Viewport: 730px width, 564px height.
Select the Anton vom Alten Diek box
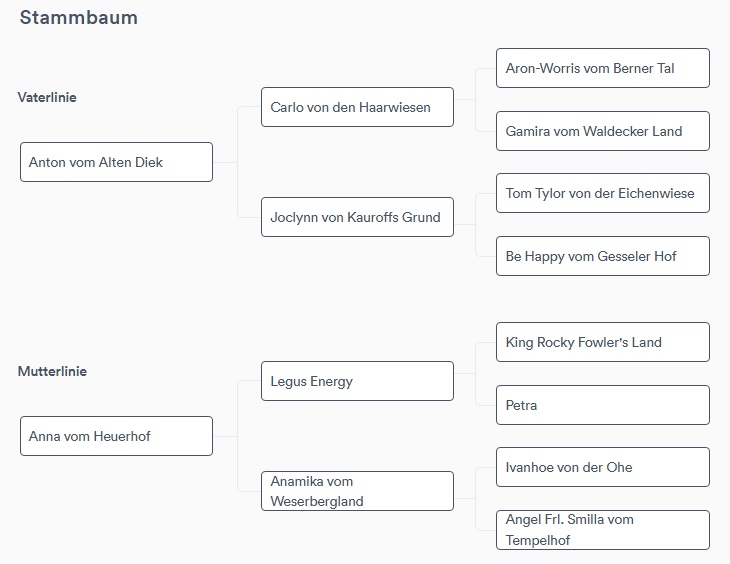pos(116,162)
